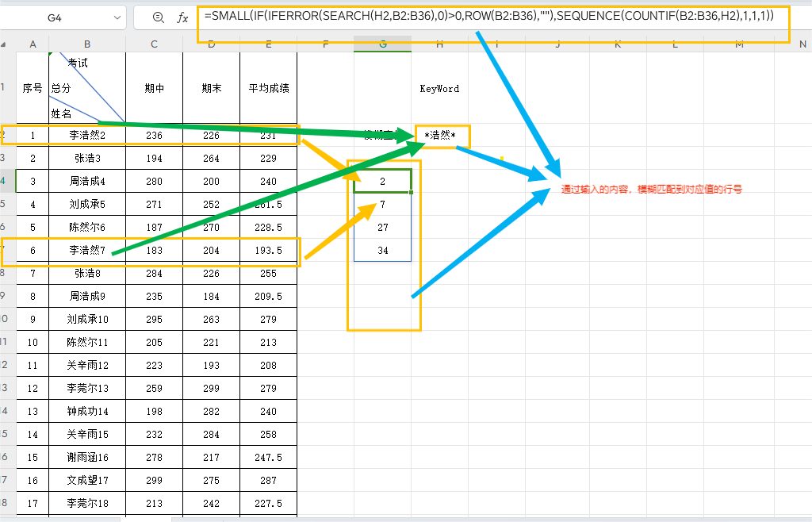812x522 pixels.
Task: Select column C header
Action: tap(155, 44)
